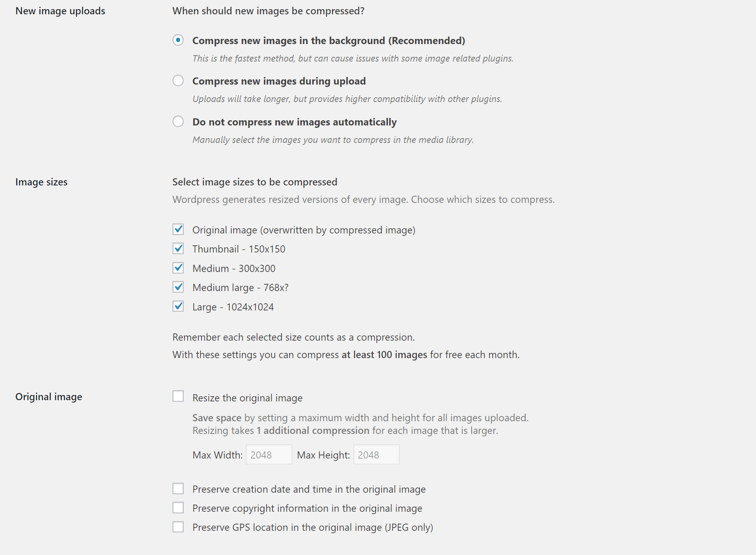Toggle Medium 300x300 checkbox

click(x=178, y=268)
